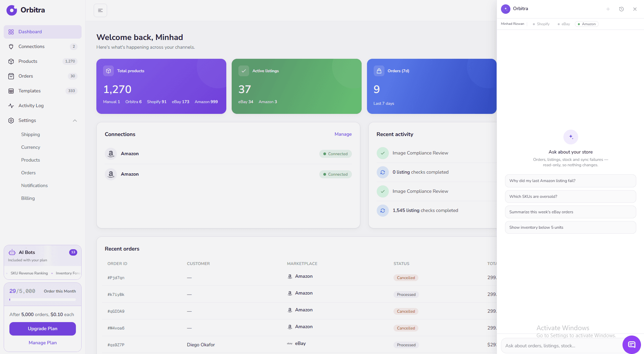
Task: Open Orders with 30 badge in sidebar
Action: coord(43,76)
